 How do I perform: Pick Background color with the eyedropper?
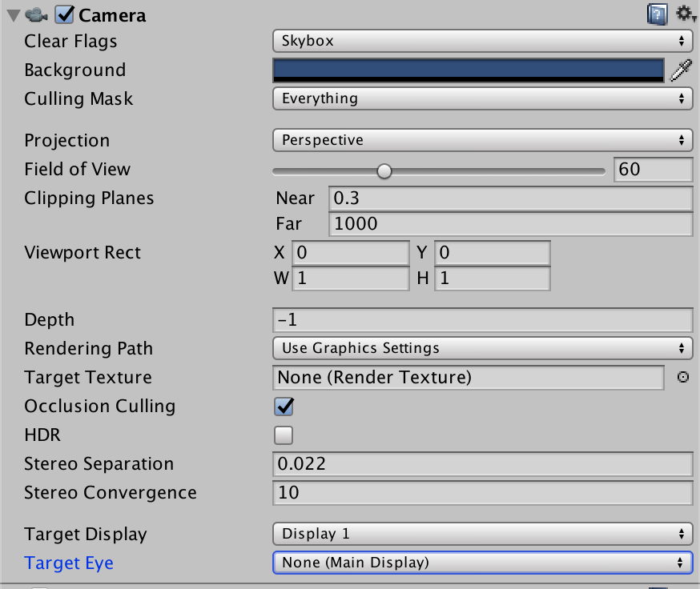point(682,70)
